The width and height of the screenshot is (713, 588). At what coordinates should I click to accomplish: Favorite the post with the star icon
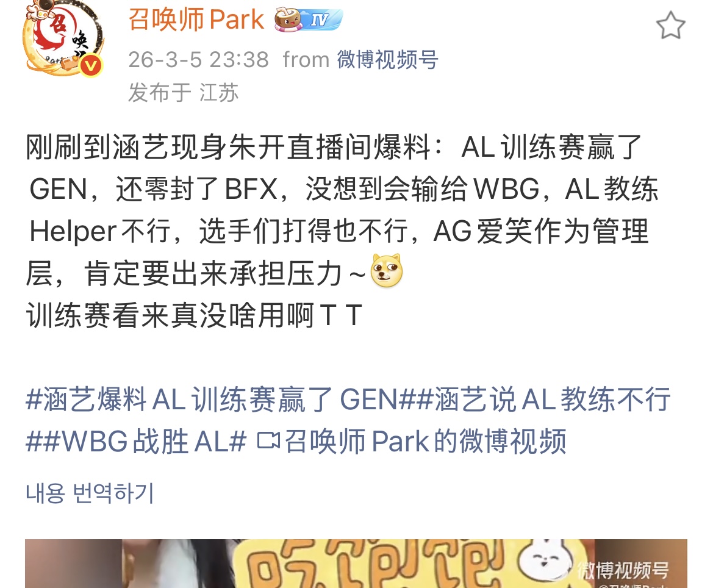pyautogui.click(x=670, y=26)
